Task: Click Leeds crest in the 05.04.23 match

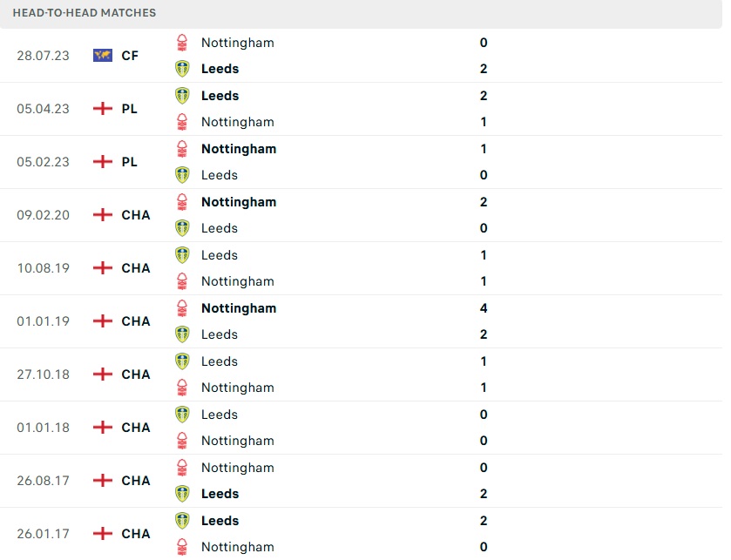Action: 182,96
